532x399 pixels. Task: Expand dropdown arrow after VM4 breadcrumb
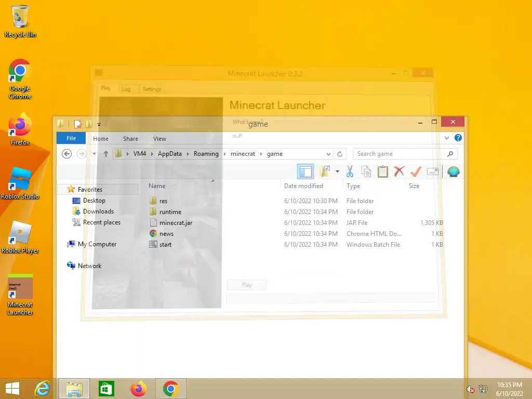point(152,154)
